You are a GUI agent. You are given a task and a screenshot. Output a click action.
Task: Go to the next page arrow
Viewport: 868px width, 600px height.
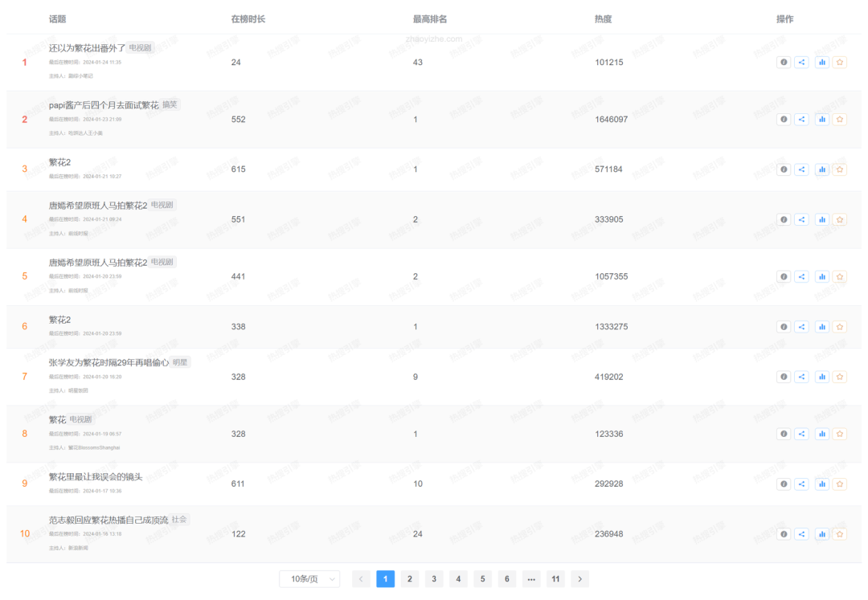coord(579,579)
